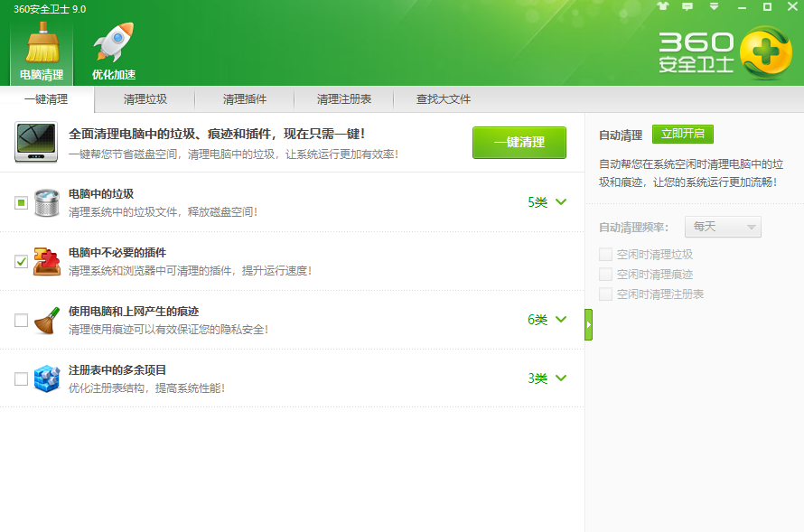804x532 pixels.
Task: Click the 360安全卫士 logo badge
Action: click(766, 53)
